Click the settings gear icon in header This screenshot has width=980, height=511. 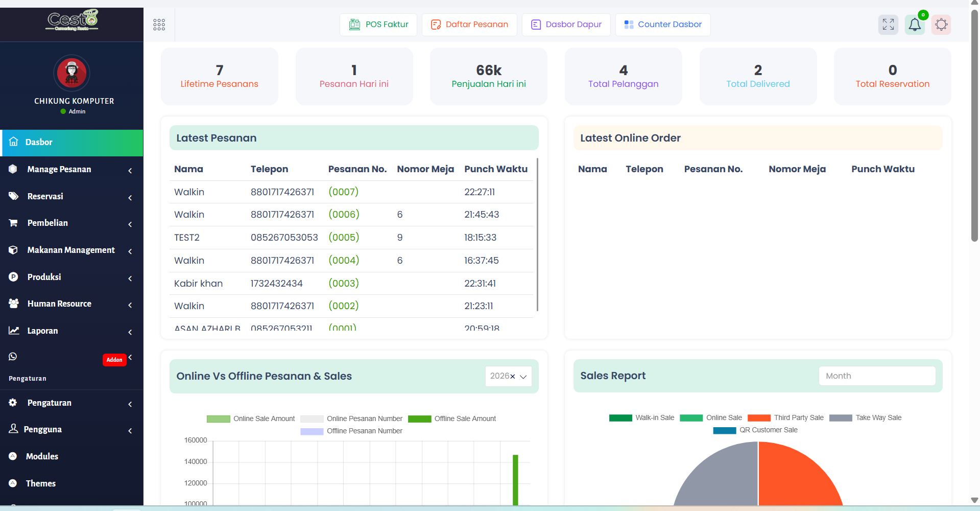(x=941, y=25)
